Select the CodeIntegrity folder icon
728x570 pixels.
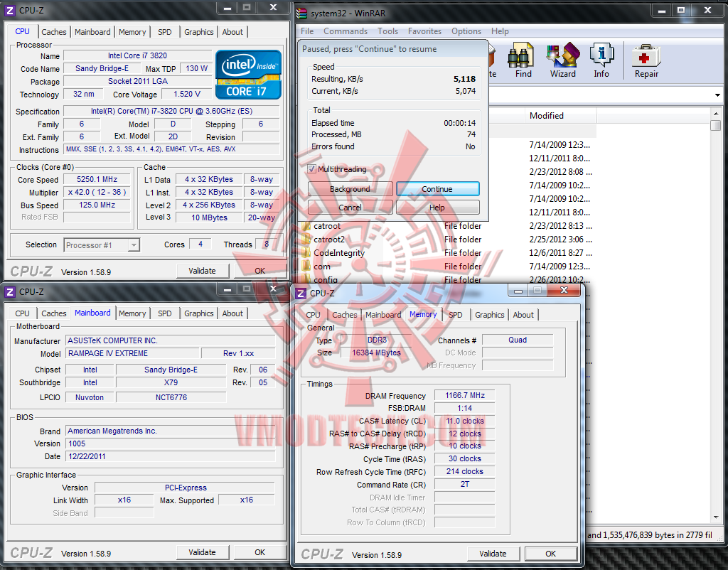tap(306, 253)
